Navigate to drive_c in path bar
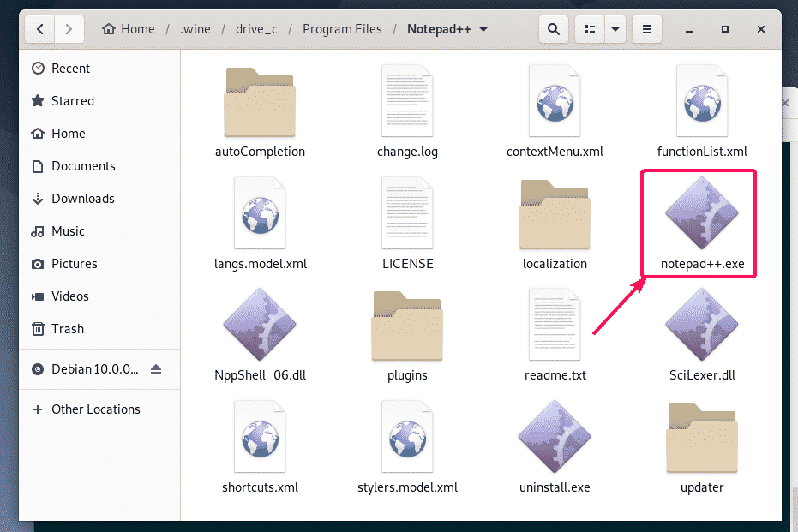This screenshot has width=798, height=532. (256, 29)
